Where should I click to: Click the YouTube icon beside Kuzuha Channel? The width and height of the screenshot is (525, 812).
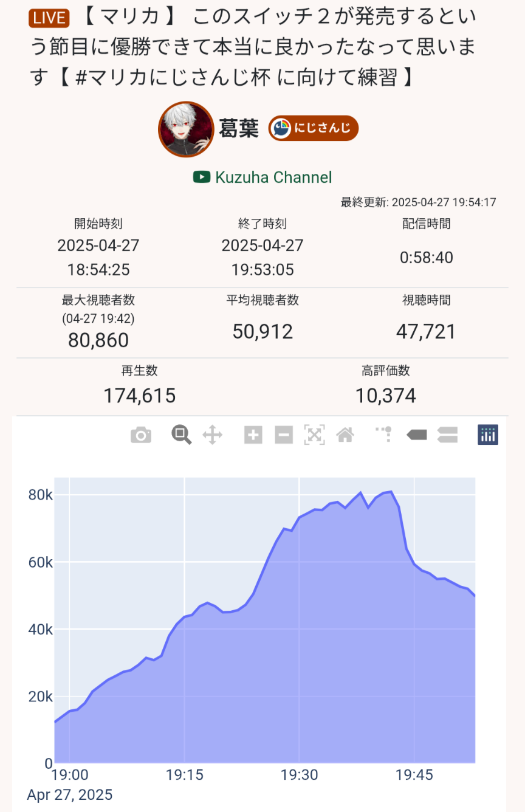[x=202, y=177]
